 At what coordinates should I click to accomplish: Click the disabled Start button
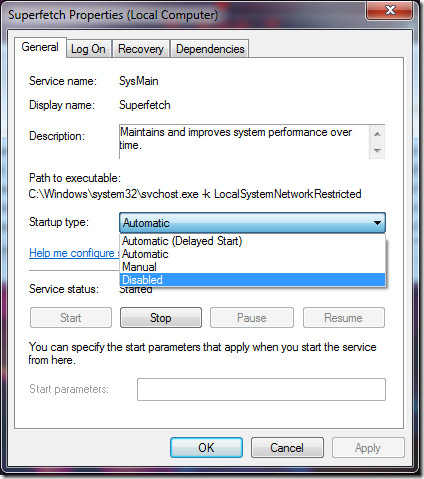(71, 318)
